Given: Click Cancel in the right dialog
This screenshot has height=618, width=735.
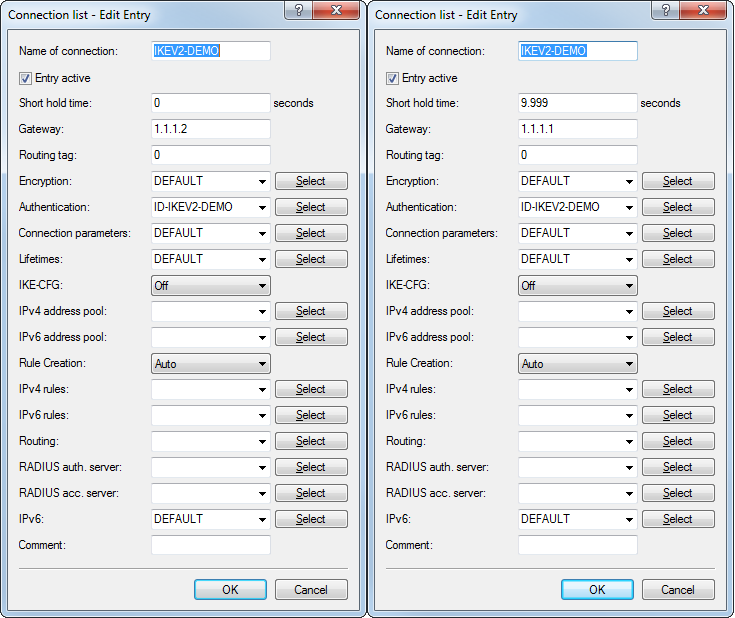Looking at the screenshot, I should click(x=678, y=589).
